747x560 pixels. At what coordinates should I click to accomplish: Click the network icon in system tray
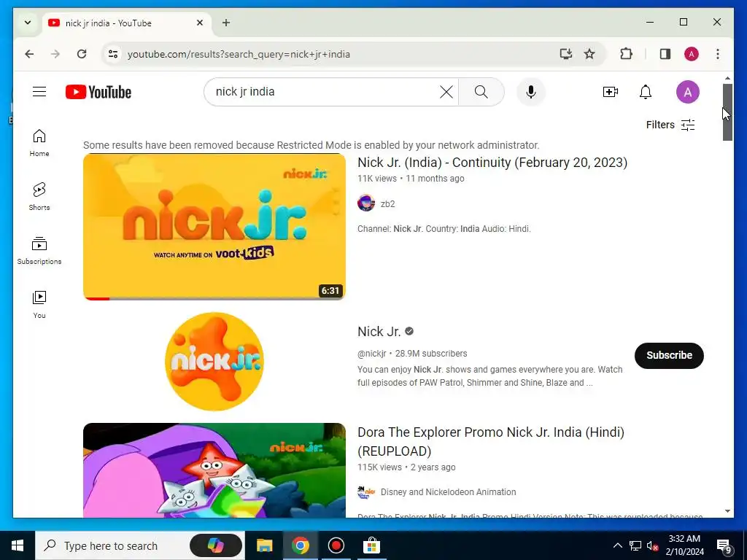[x=635, y=545]
